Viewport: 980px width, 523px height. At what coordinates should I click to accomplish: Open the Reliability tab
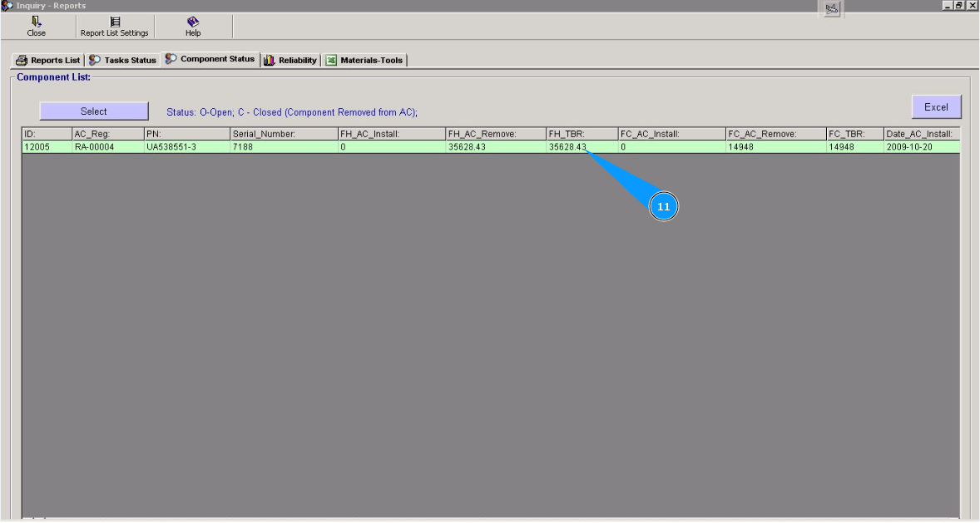290,60
